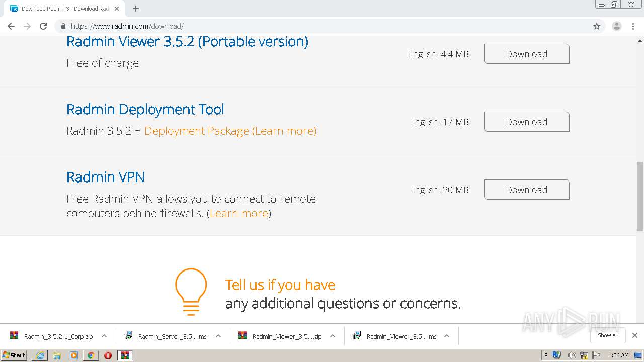The width and height of the screenshot is (644, 362).
Task: Click the 'Free of charge' text
Action: pos(103,63)
